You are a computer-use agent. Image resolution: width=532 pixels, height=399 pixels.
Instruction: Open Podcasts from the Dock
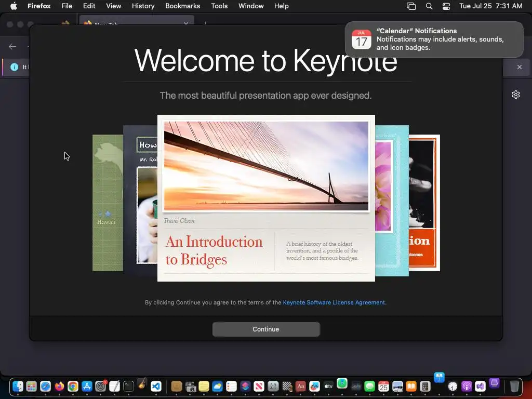point(467,386)
